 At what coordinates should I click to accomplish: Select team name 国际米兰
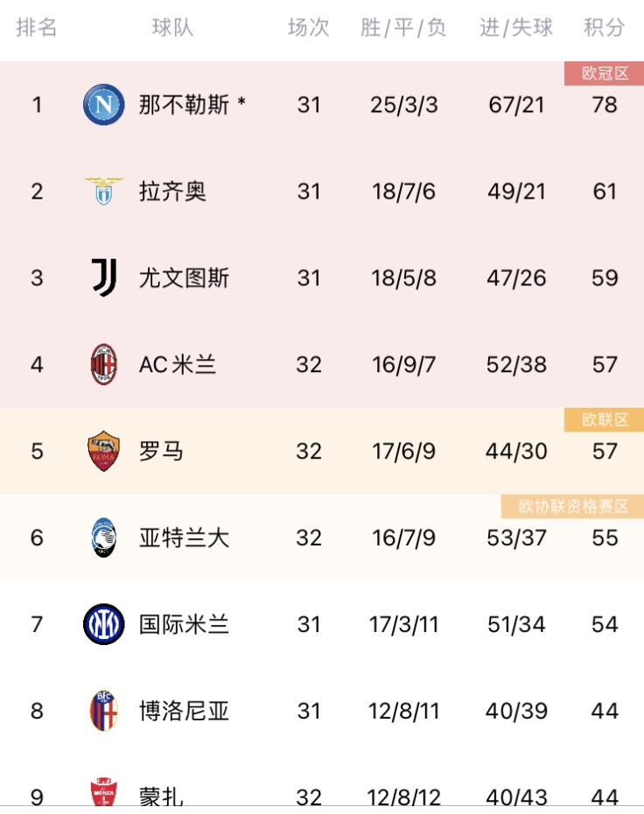(x=185, y=624)
